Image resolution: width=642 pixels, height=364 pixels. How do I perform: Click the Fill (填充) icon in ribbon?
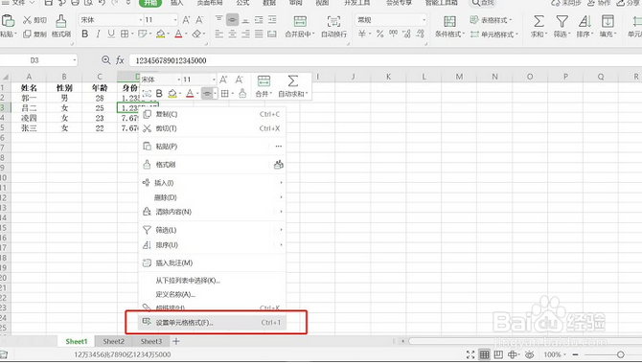(608, 21)
